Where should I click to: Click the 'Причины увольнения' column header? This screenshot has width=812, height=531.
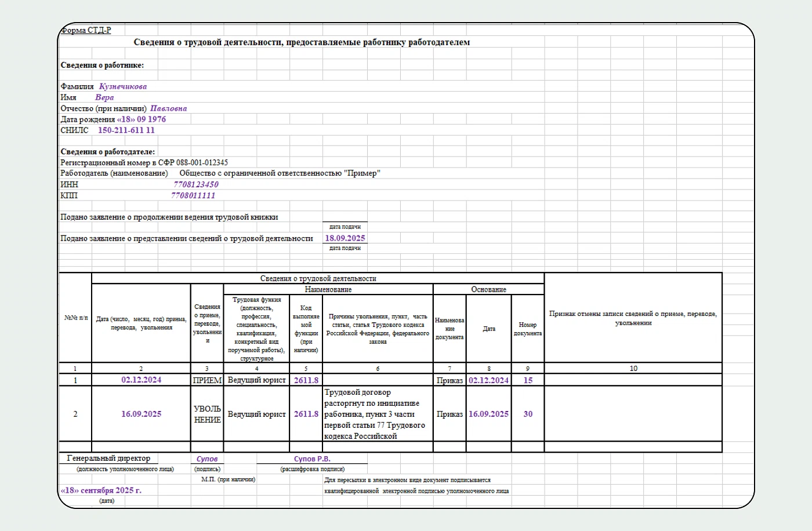[x=378, y=329]
